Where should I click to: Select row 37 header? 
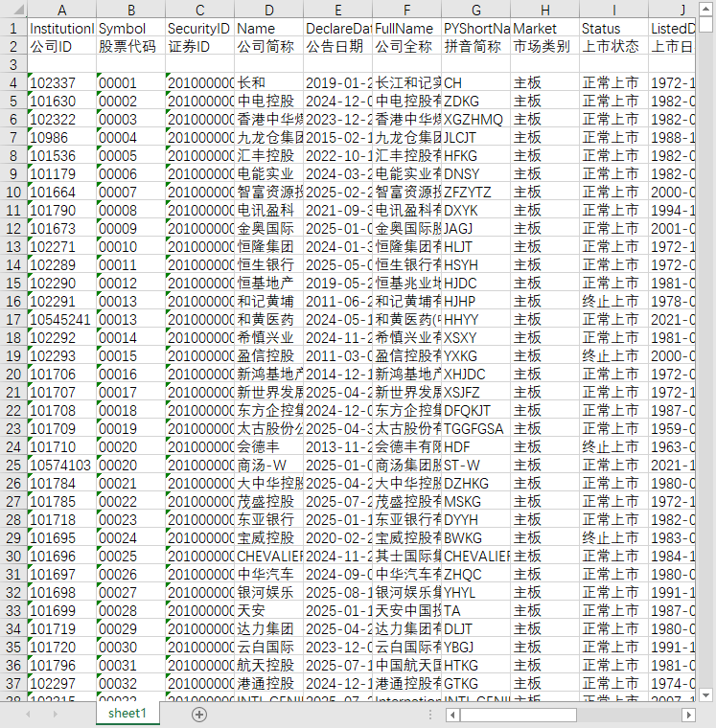13,683
